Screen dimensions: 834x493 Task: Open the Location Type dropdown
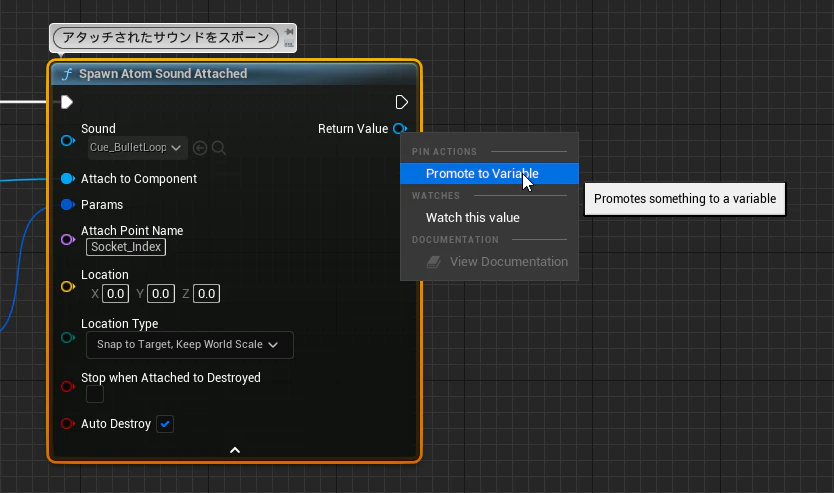(x=189, y=345)
